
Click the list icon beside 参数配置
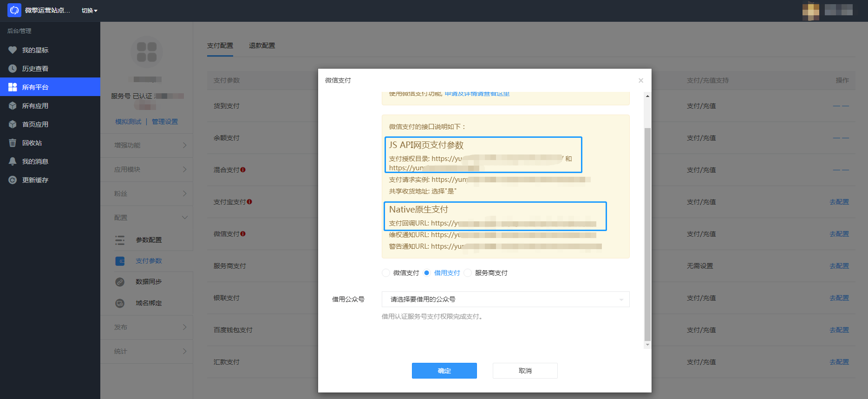(x=120, y=240)
